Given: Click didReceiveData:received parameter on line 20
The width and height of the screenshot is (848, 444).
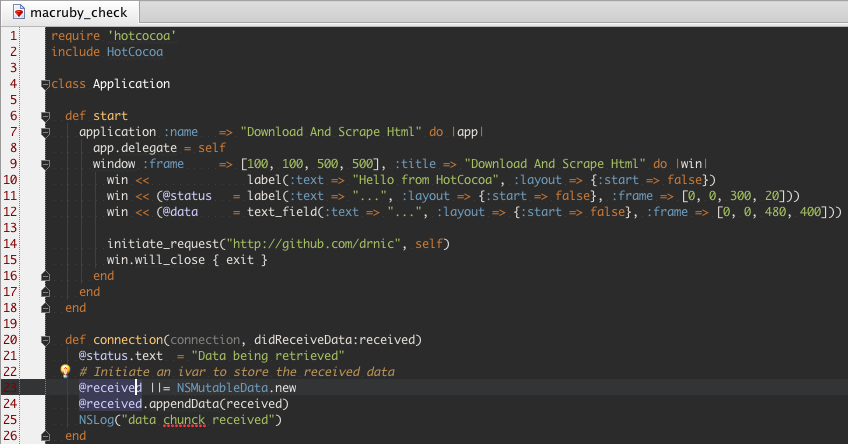Looking at the screenshot, I should (334, 340).
